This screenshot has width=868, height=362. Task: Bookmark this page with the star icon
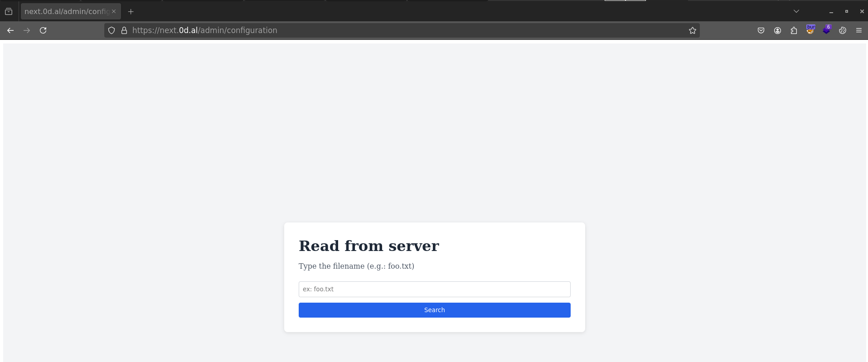(x=692, y=30)
